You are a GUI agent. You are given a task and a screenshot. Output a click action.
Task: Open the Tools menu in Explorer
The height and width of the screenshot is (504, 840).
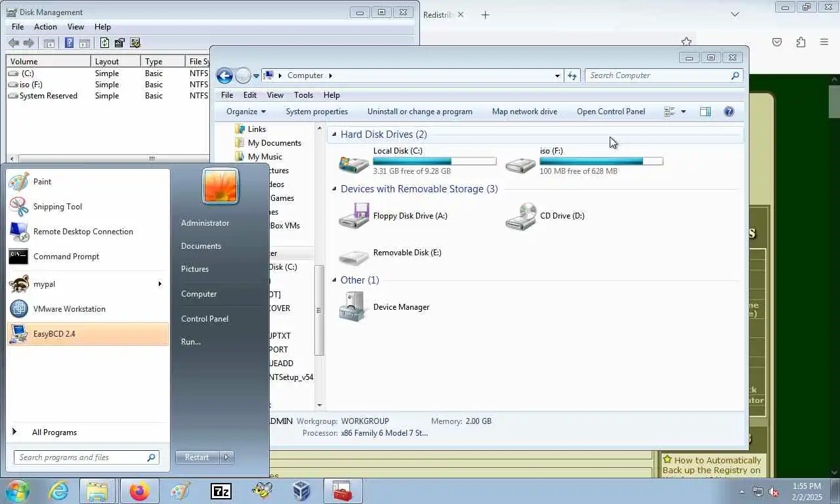click(x=303, y=95)
